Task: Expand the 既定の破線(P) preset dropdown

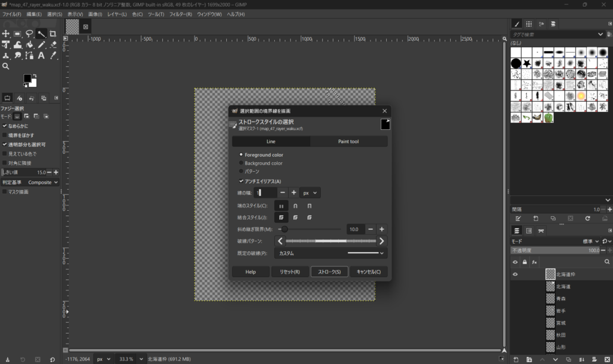Action: pos(330,253)
